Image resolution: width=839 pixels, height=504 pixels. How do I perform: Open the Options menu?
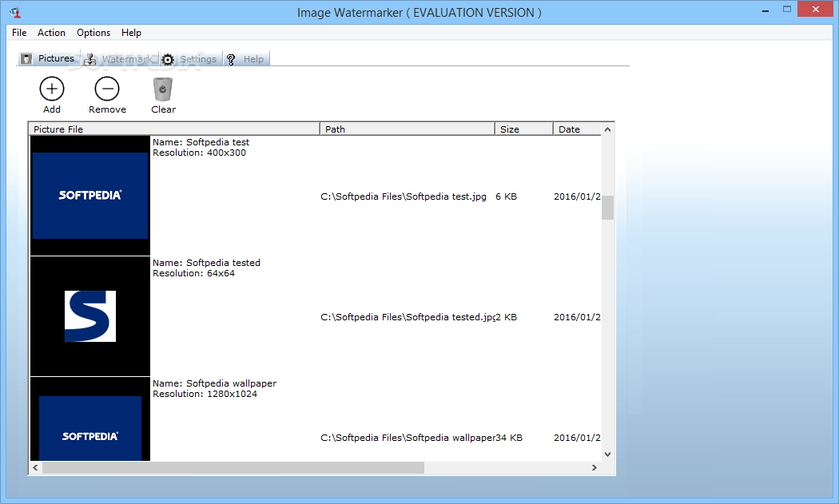click(x=93, y=33)
